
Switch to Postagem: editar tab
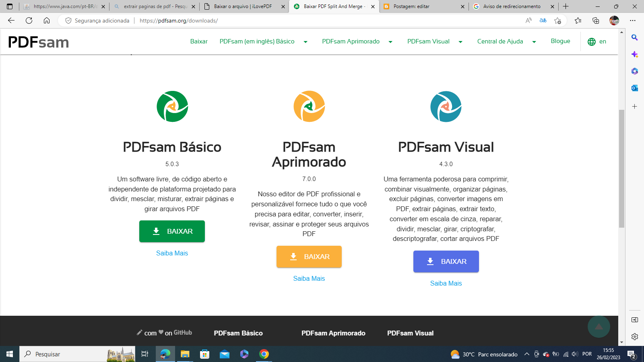424,6
